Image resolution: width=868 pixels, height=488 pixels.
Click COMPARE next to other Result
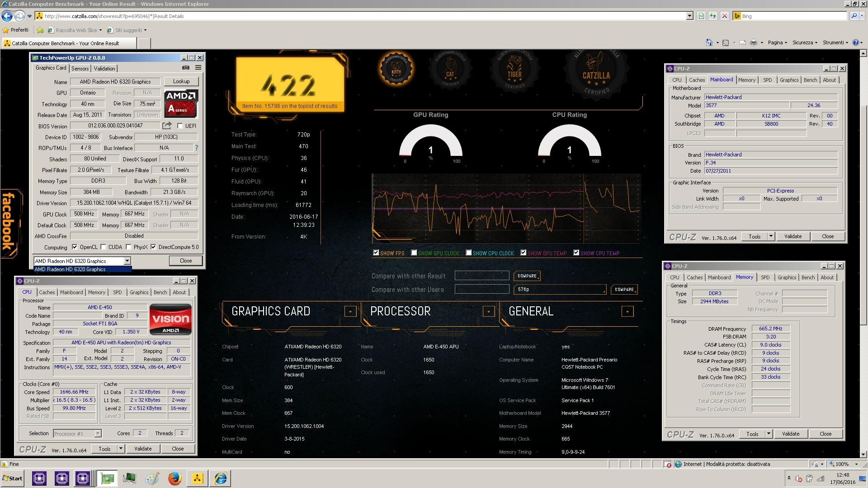click(x=527, y=276)
